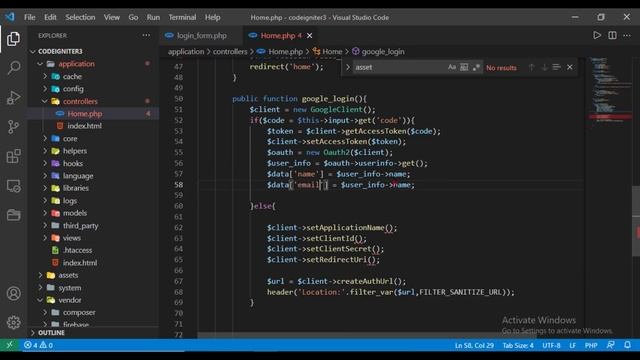Screen dimensions: 640x360
Task: Open the .htaccess file
Action: coord(93,250)
